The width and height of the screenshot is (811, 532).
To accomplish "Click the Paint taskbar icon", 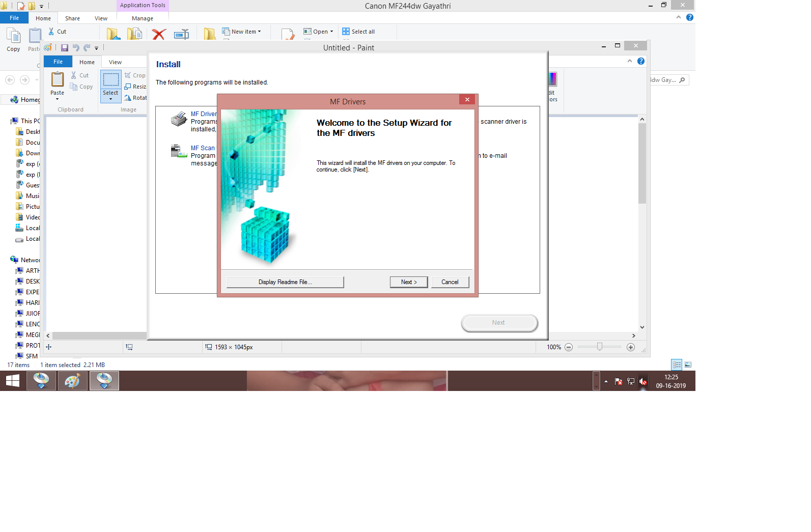I will 72,381.
